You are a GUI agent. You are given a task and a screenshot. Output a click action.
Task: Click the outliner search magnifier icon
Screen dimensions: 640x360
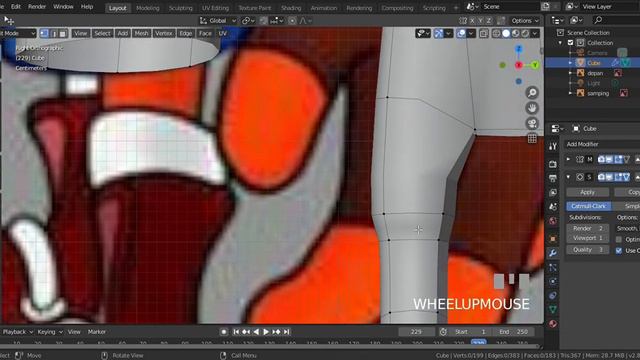point(598,20)
